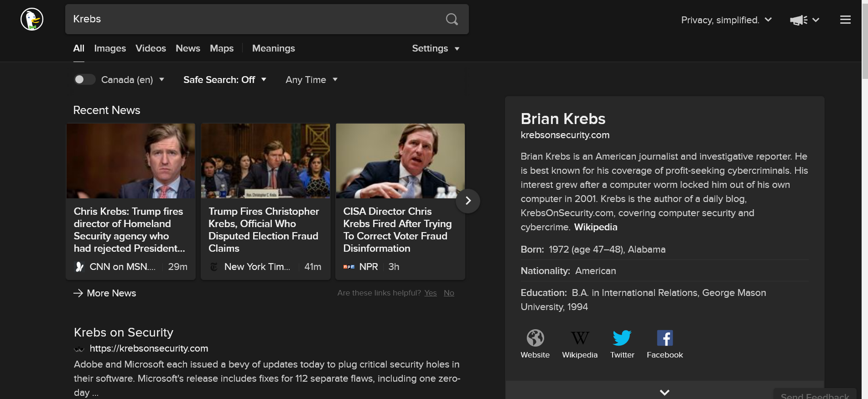Switch to the Maps tab
The image size is (868, 399).
(222, 48)
